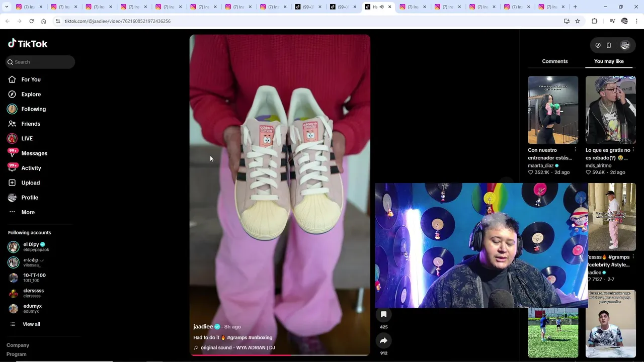This screenshot has width=644, height=362.
Task: Click the #gramps hashtag
Action: [236, 337]
